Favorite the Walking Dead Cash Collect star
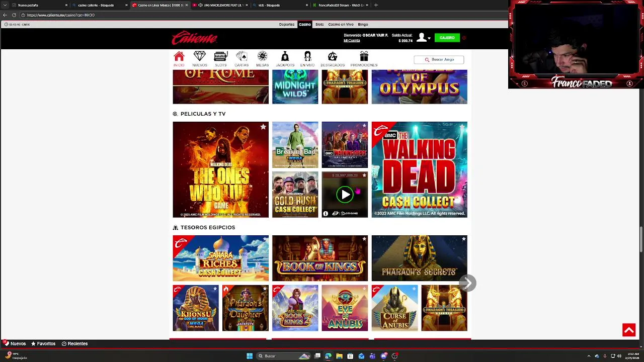Image resolution: width=644 pixels, height=362 pixels. (463, 126)
